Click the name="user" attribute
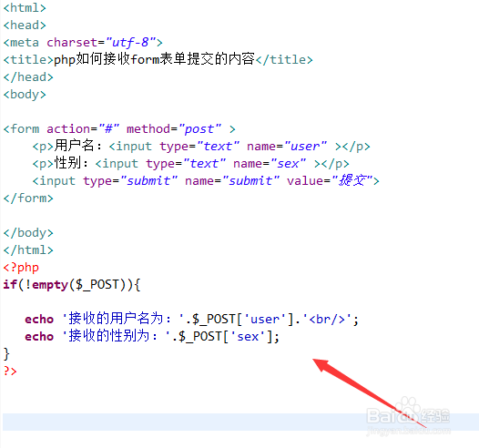This screenshot has width=479, height=448. tap(287, 147)
